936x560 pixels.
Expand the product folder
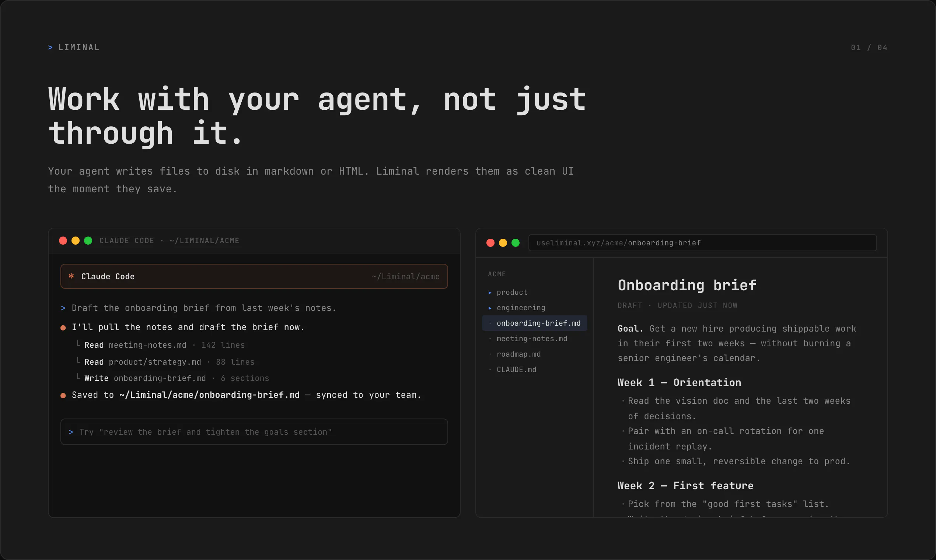coord(534,292)
